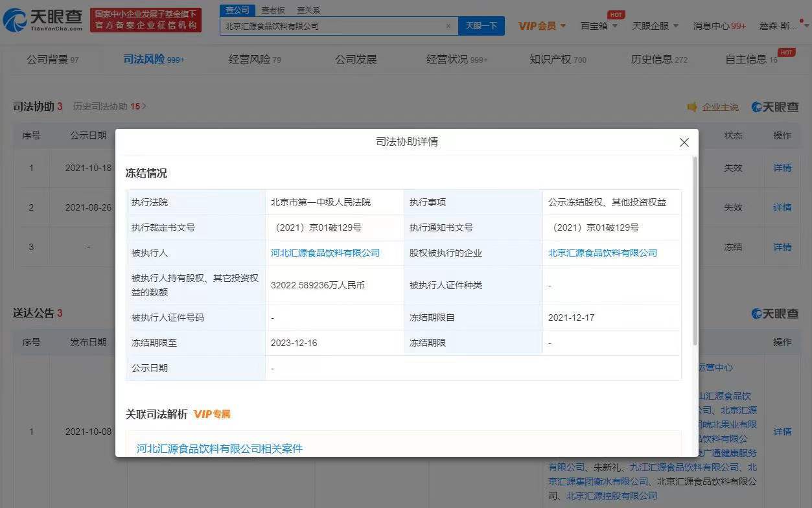Open 详情 for 送达公告 row 2021-10-08
Screen dimensions: 812x508
(782, 432)
